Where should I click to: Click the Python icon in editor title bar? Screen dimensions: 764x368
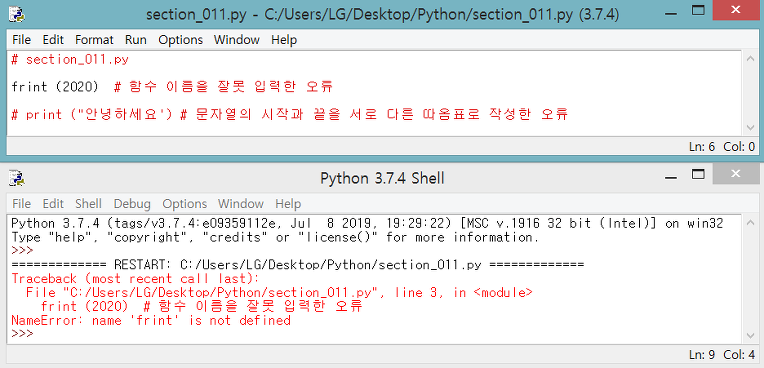coord(17,14)
